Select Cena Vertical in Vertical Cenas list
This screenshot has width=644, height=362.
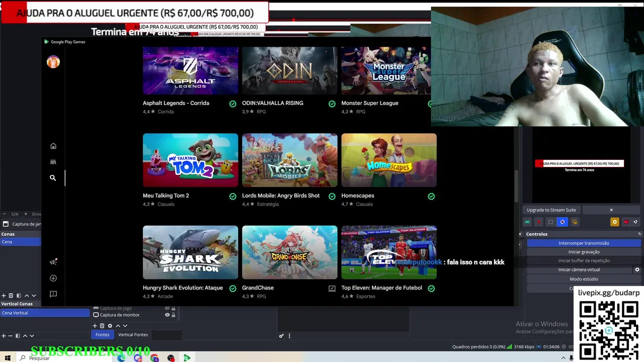point(45,313)
